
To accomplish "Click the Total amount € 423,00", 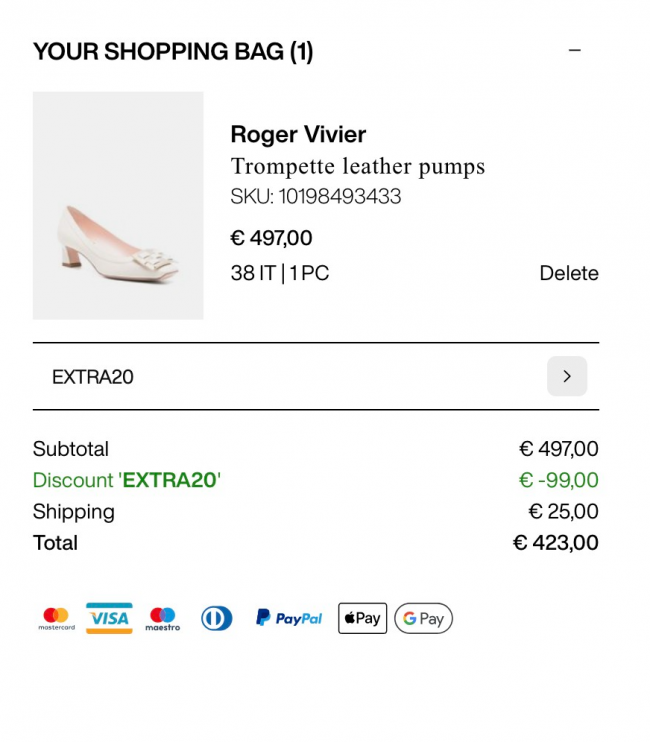I will coord(555,543).
